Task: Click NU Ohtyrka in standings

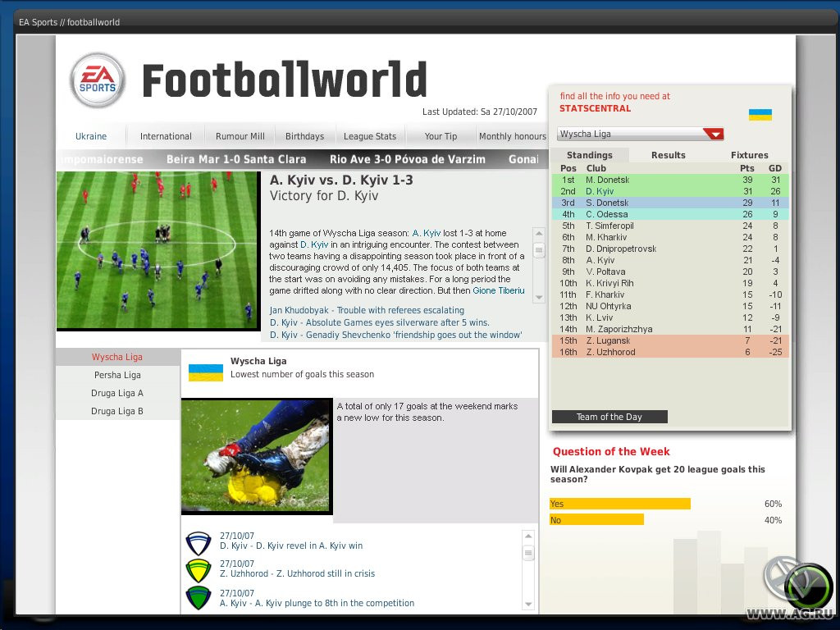Action: coord(670,307)
